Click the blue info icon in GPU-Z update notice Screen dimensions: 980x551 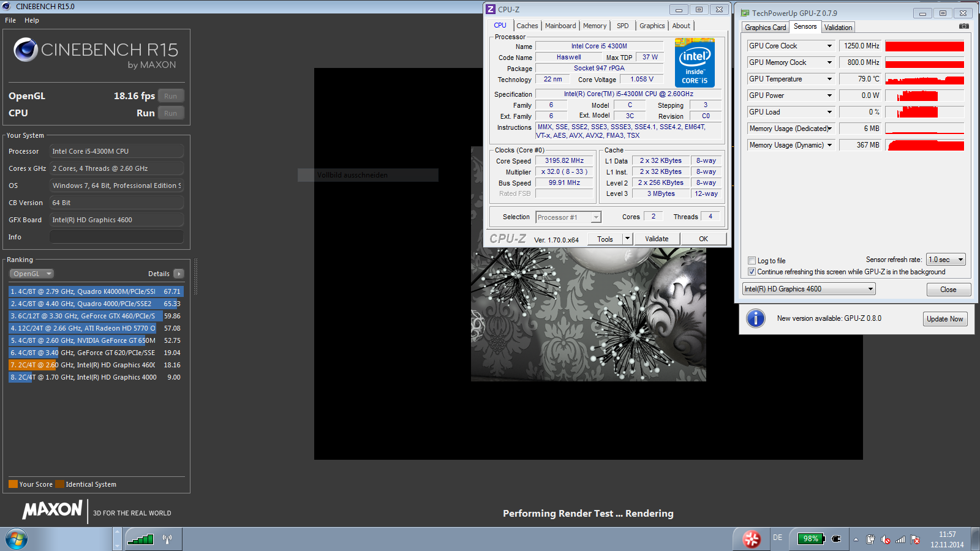(x=756, y=318)
